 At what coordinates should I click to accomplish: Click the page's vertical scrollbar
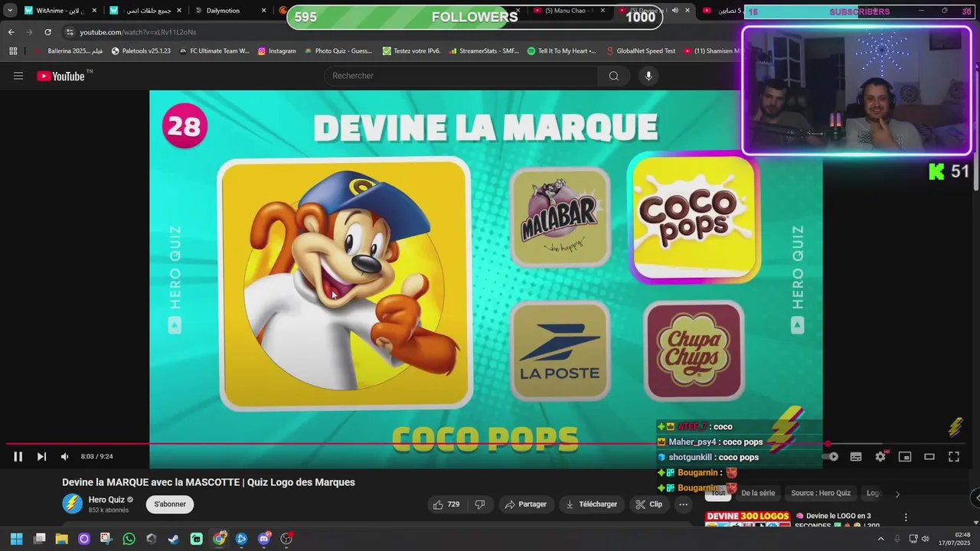coord(976,129)
